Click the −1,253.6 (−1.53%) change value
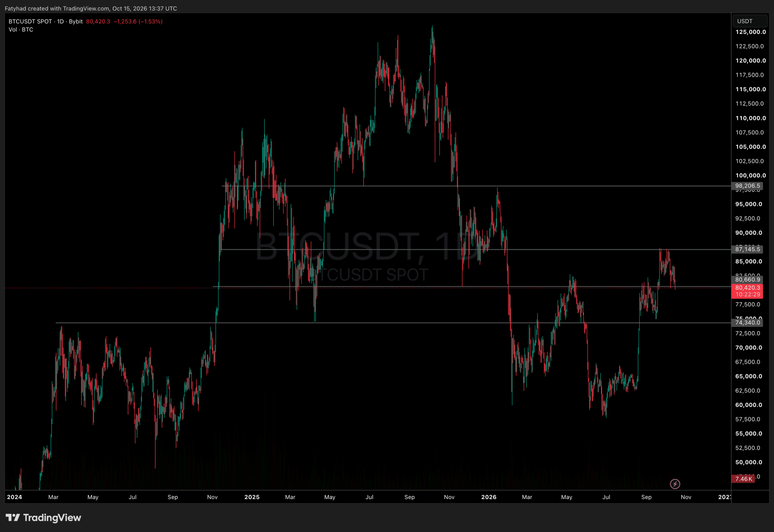This screenshot has width=774, height=532. (x=138, y=21)
